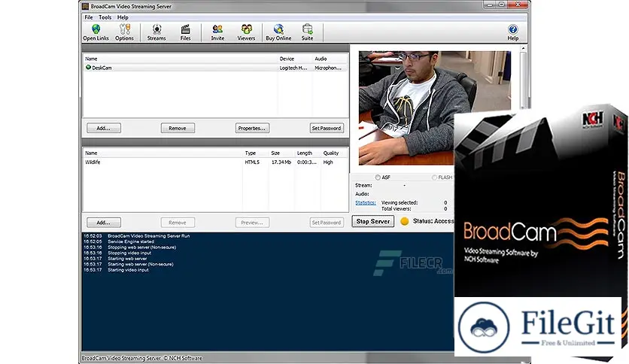Click the Size column header in files
629x364 pixels.
(x=275, y=153)
